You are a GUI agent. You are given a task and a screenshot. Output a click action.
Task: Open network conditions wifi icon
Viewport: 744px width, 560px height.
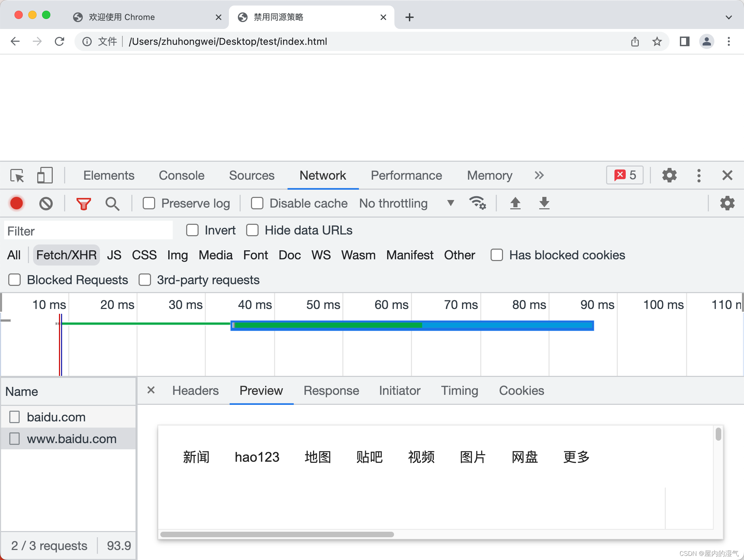[x=477, y=203]
